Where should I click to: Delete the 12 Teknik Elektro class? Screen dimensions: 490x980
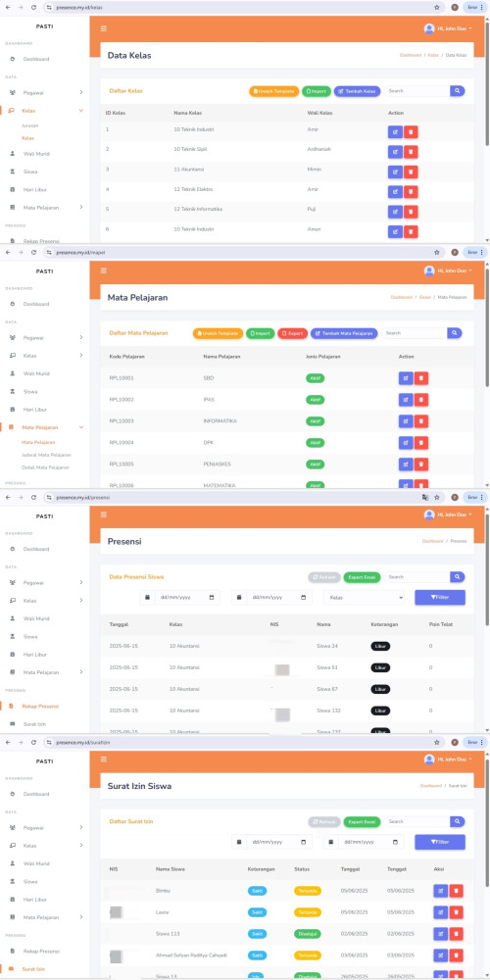(x=411, y=192)
